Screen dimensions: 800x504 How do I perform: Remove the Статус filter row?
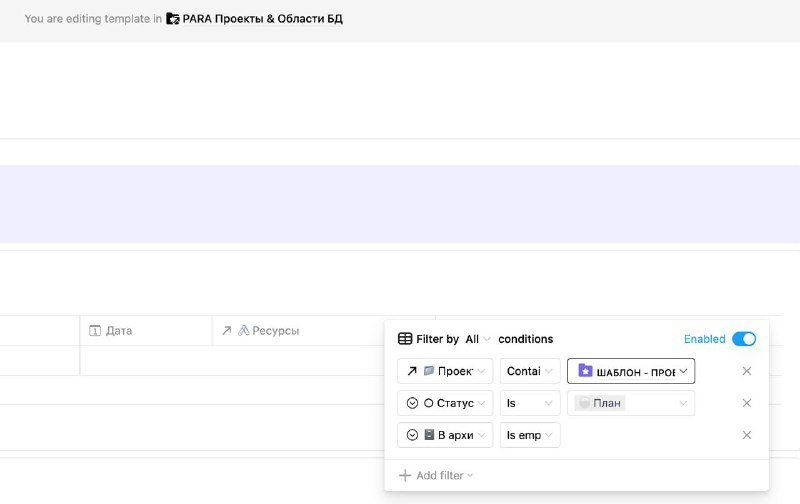coord(746,403)
